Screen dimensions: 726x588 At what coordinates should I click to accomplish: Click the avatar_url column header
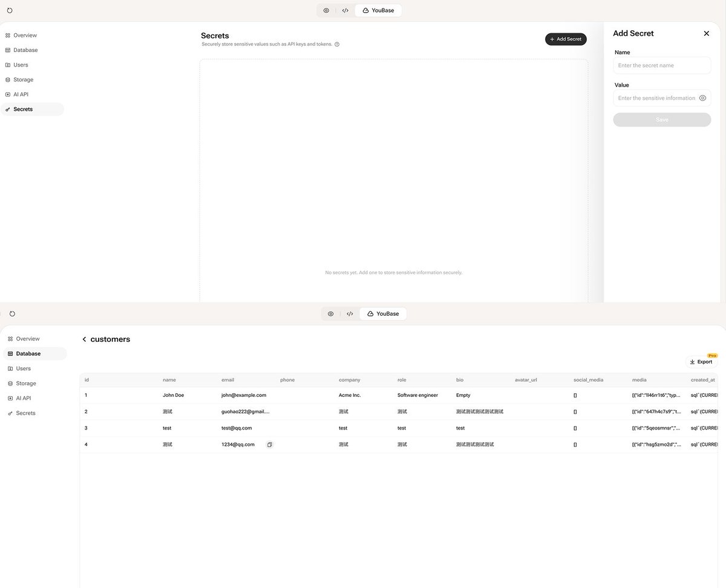pos(526,380)
